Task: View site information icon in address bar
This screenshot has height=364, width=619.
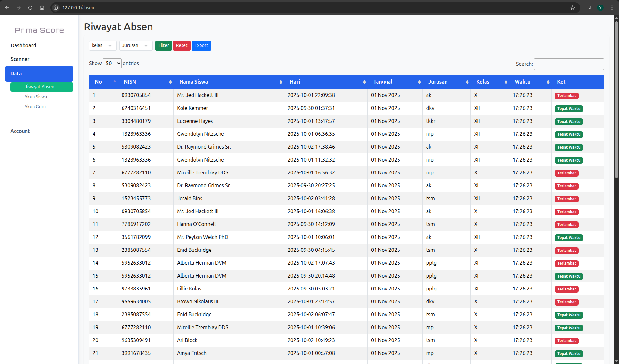Action: 56,8
